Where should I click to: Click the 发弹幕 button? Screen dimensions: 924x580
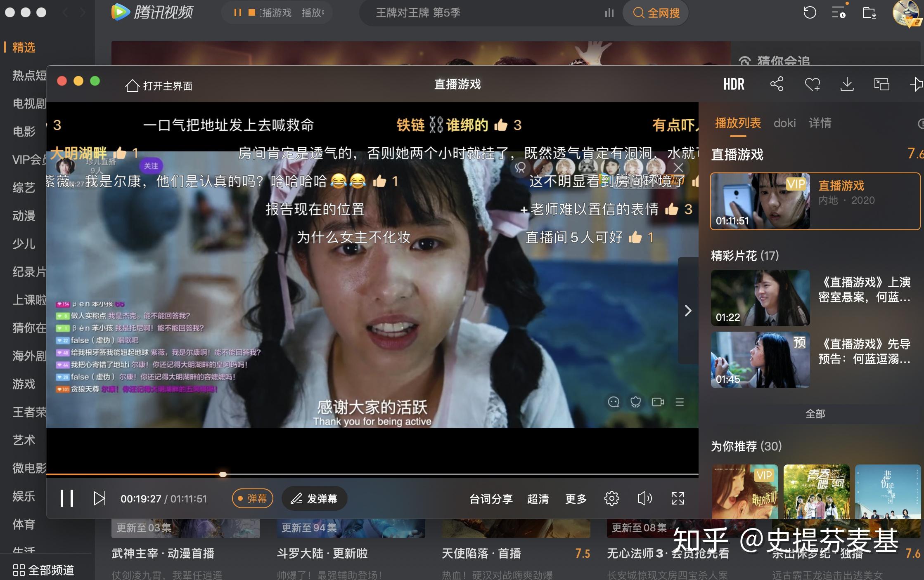coord(314,498)
